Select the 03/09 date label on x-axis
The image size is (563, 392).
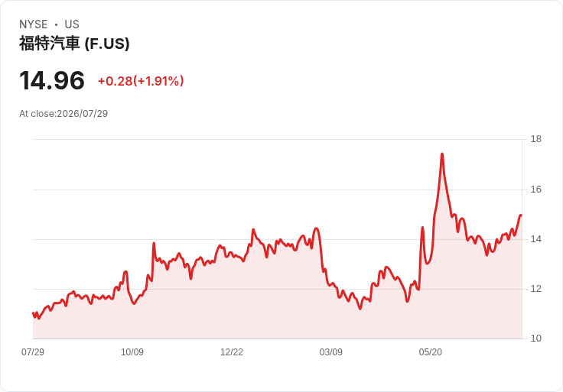331,352
